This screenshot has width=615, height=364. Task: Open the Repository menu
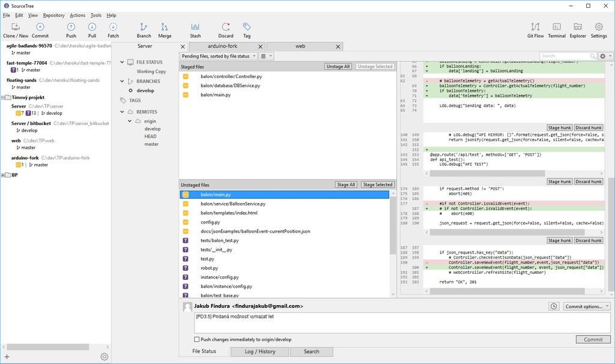53,15
